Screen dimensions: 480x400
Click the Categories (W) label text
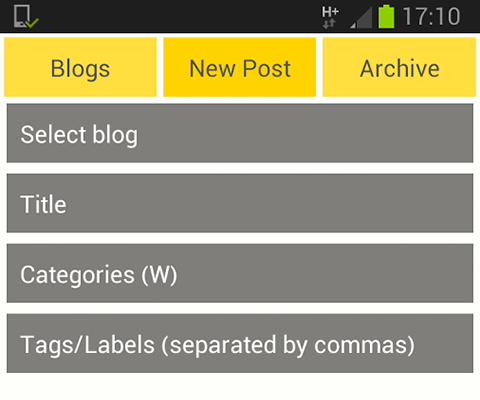99,275
